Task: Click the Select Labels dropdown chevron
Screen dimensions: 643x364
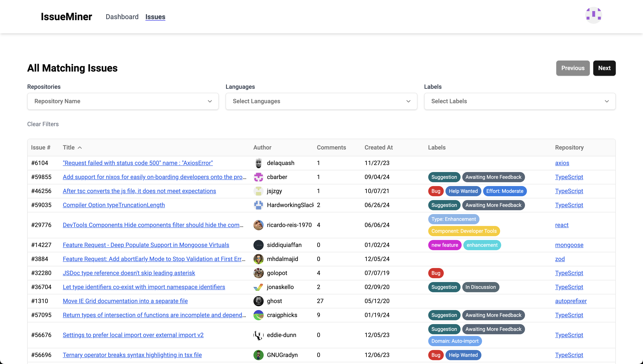Action: pos(607,101)
